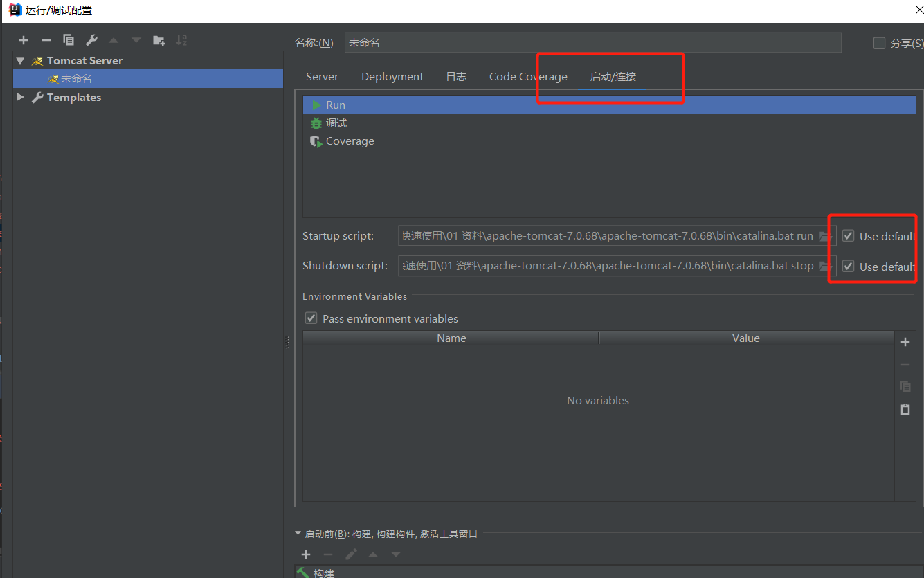
Task: Add a before-launch task
Action: click(305, 554)
